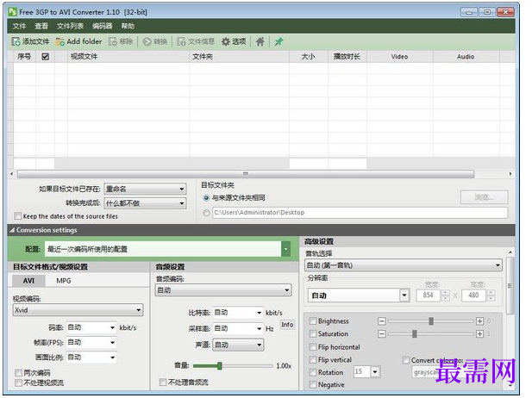Enable the Rotation checkbox
The height and width of the screenshot is (398, 532).
pyautogui.click(x=313, y=372)
